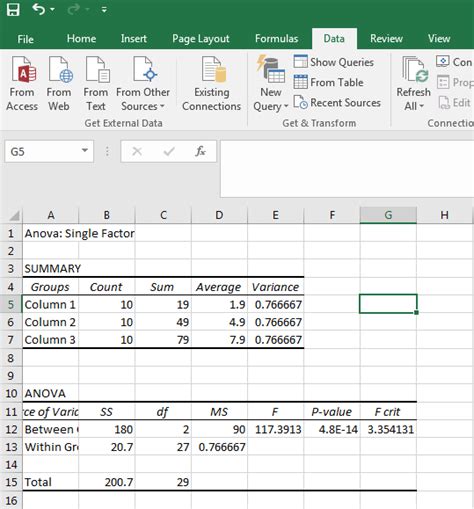Screen dimensions: 474x509
Task: Click the Within Groups SS 20.7
Action: [107, 447]
